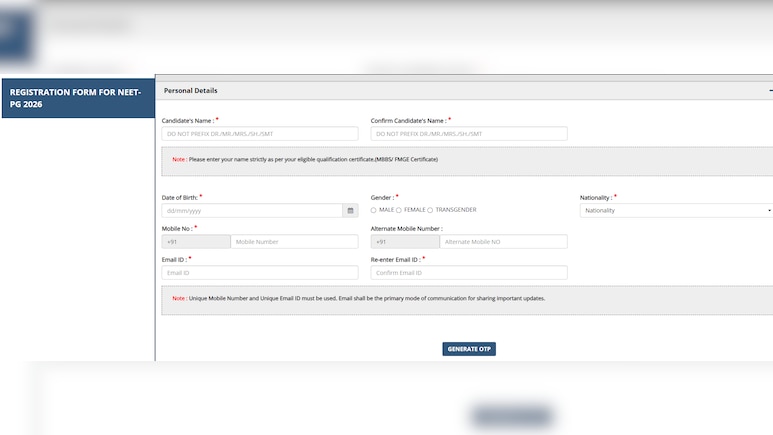Click the Confirm Email ID input field
Screen dimensions: 773x435
[x=469, y=273]
